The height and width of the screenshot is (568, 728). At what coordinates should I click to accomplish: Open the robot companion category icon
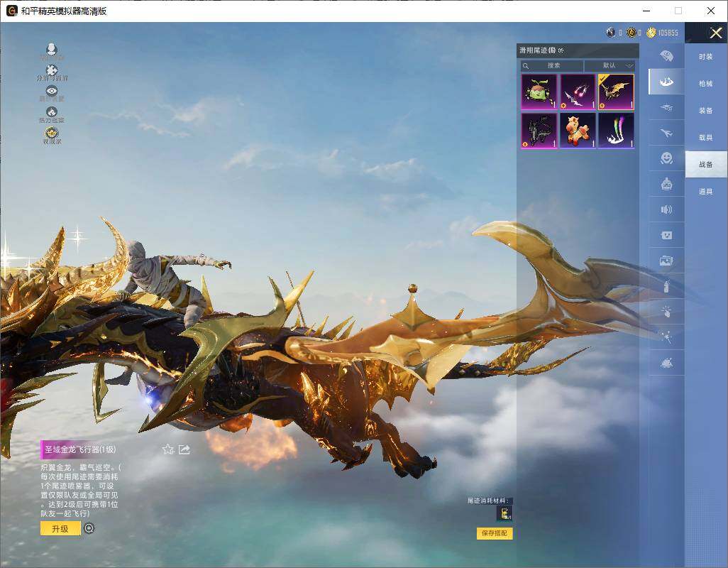point(666,185)
